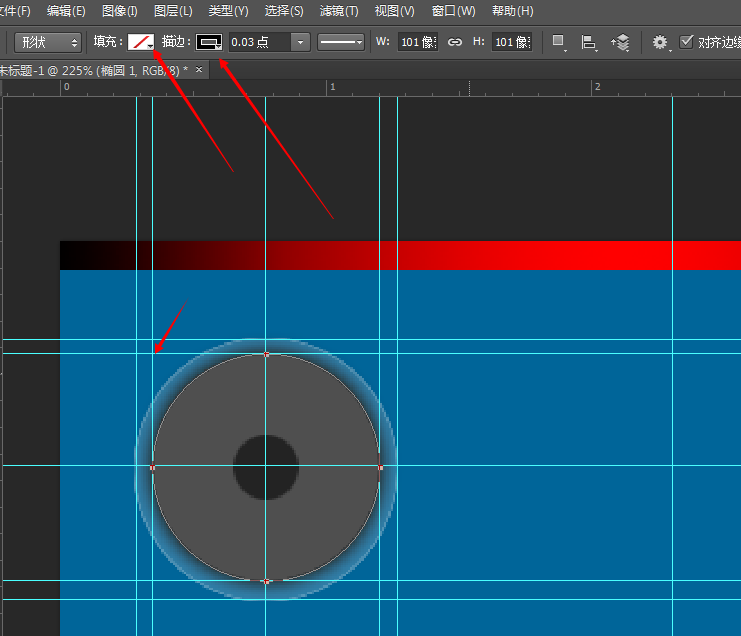This screenshot has width=741, height=636.
Task: Click the red gradient bar on canvas
Action: [x=400, y=256]
